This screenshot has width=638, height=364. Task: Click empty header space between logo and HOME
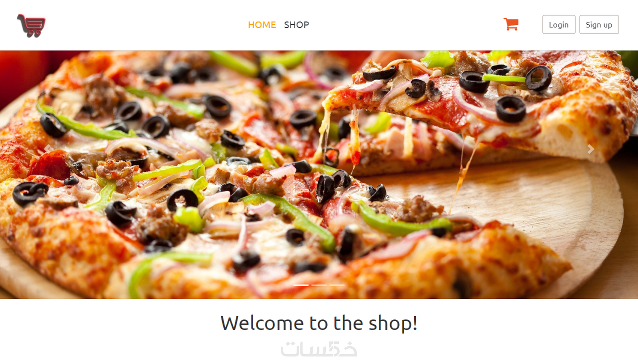pos(146,25)
